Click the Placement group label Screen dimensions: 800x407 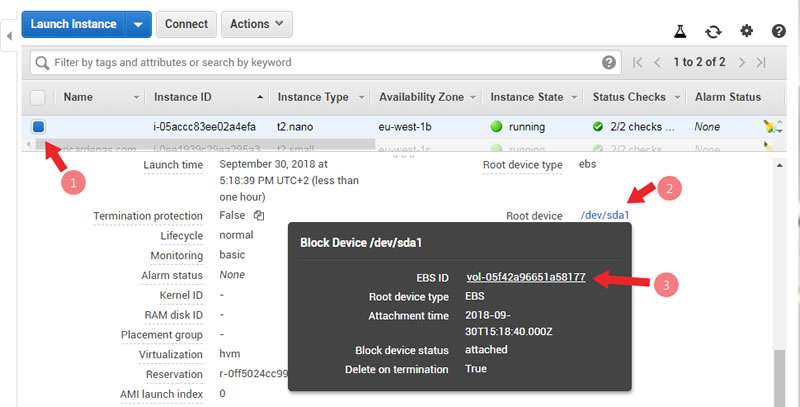[162, 335]
